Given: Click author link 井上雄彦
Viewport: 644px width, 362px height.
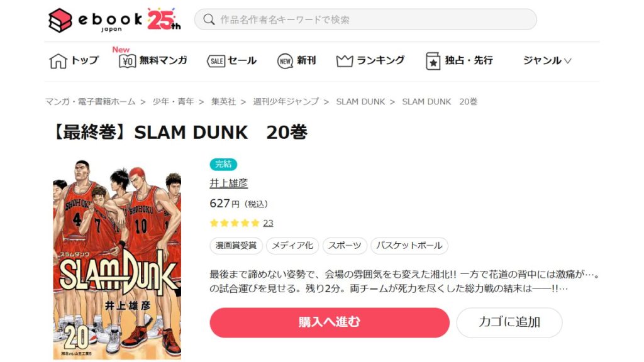Looking at the screenshot, I should click(x=229, y=183).
